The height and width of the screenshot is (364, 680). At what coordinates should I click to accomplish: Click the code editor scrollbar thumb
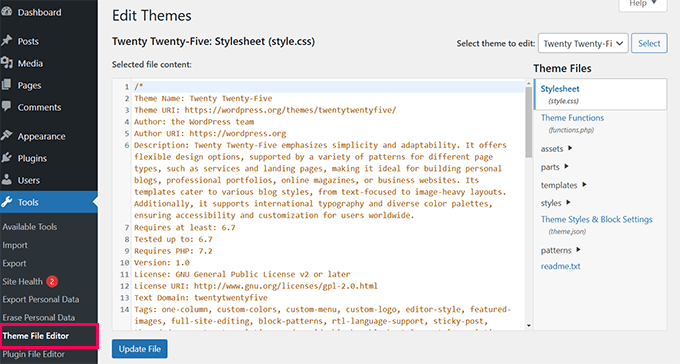point(529,122)
